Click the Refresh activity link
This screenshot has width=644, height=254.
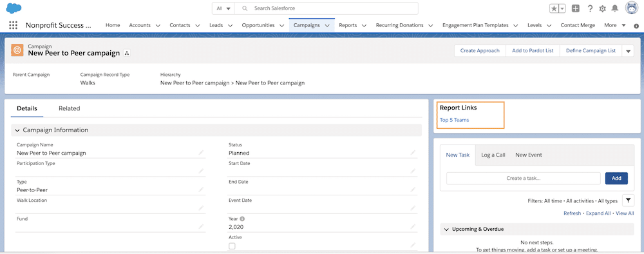point(572,213)
